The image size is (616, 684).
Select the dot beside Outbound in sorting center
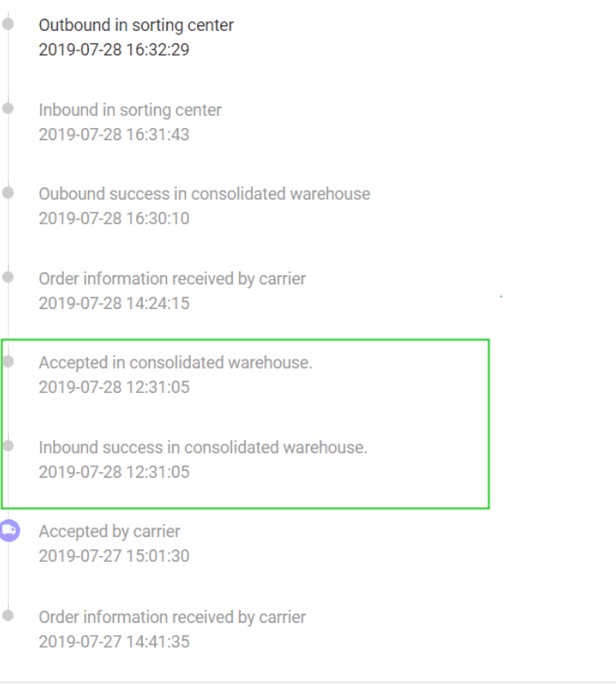tap(8, 24)
